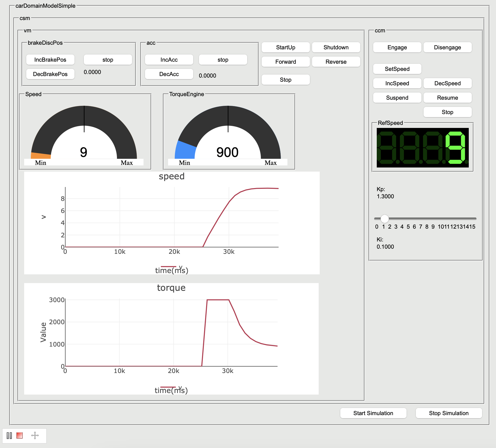
Task: Select Reverse drive direction
Action: coord(336,62)
